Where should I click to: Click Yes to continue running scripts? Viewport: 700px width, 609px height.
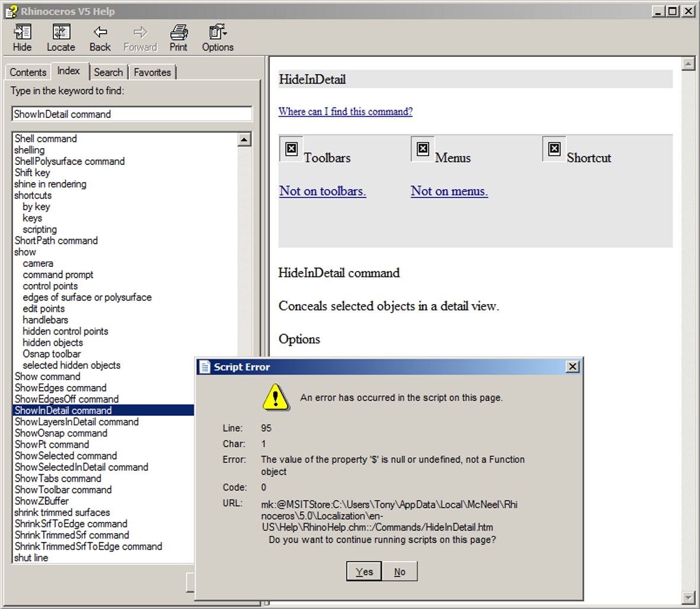(364, 572)
